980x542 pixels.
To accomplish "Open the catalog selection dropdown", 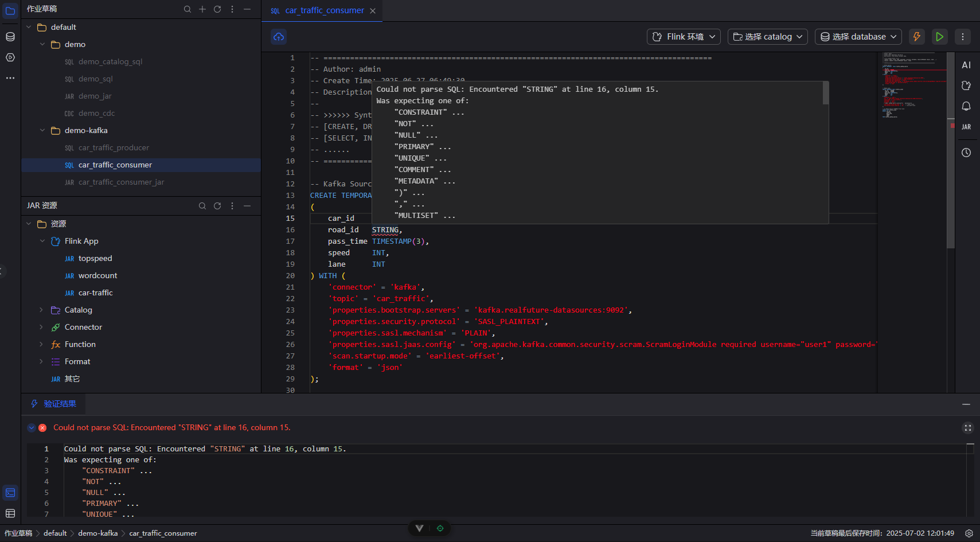I will point(768,37).
